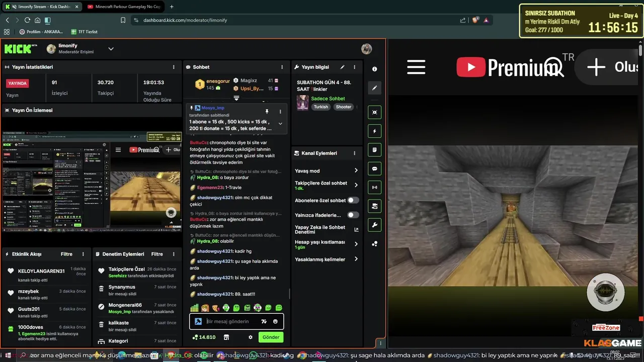Viewport: 644px width, 362px height.
Task: Open Yayın İstatistikleri panel three-dot menu
Action: pos(174,67)
